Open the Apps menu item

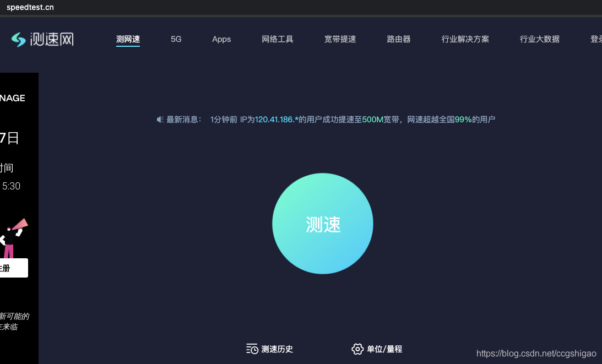point(221,39)
